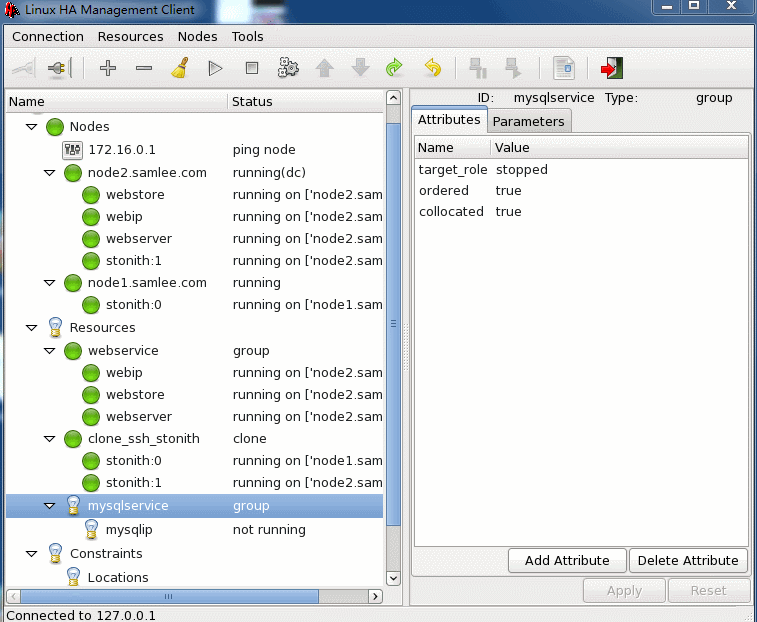The height and width of the screenshot is (622, 757).
Task: Click the document view toolbar icon
Action: click(x=564, y=68)
